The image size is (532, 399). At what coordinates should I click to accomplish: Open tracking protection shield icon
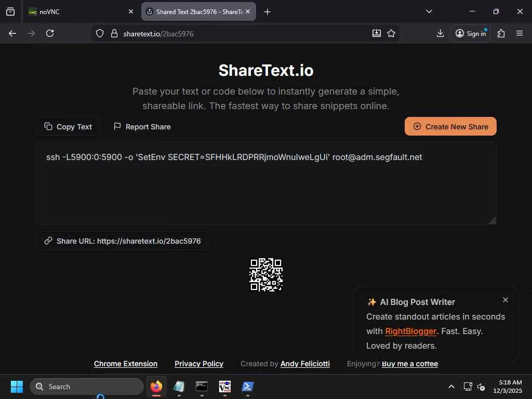pos(99,34)
